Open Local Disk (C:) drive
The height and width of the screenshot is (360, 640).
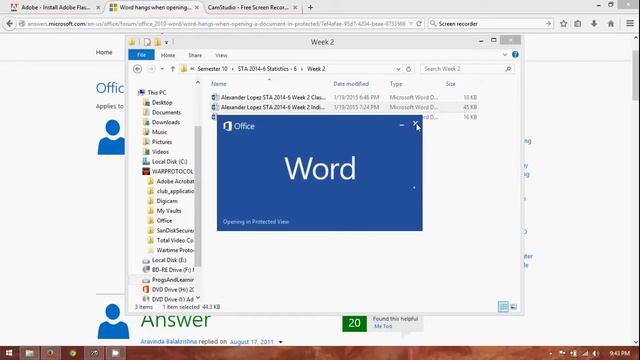pos(169,162)
